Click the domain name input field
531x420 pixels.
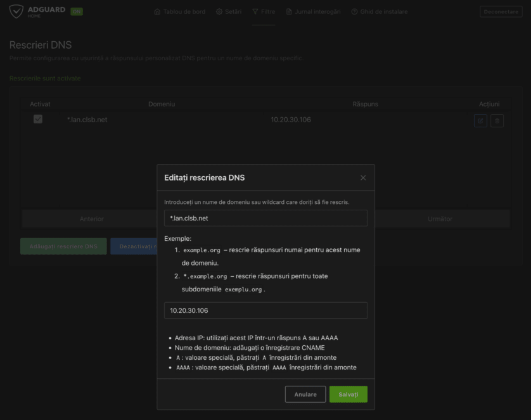tap(265, 218)
